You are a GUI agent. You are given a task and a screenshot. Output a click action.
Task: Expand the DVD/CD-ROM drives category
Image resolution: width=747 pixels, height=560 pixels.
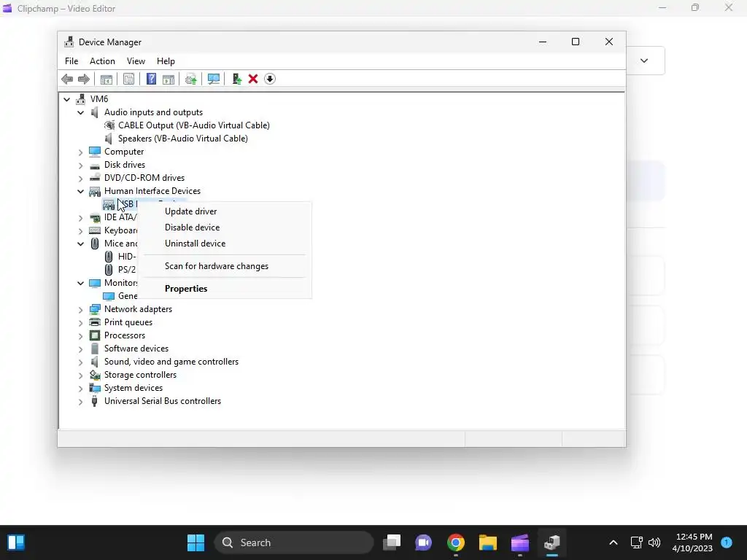80,179
